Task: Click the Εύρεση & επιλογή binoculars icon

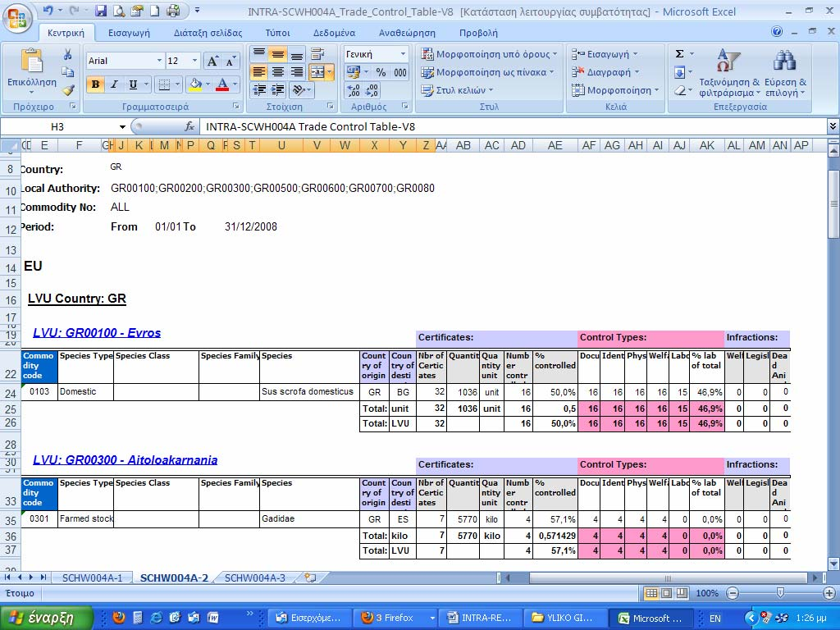Action: 784,61
